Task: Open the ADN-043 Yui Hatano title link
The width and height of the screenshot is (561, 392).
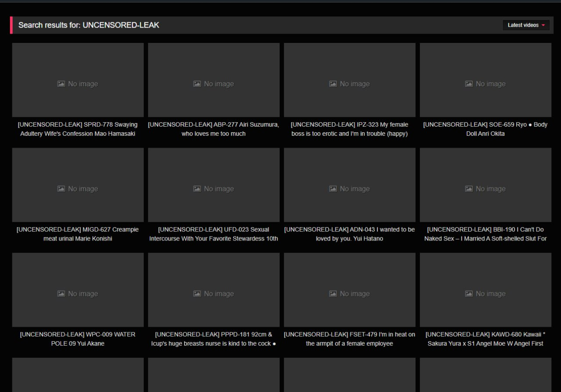Action: click(349, 234)
